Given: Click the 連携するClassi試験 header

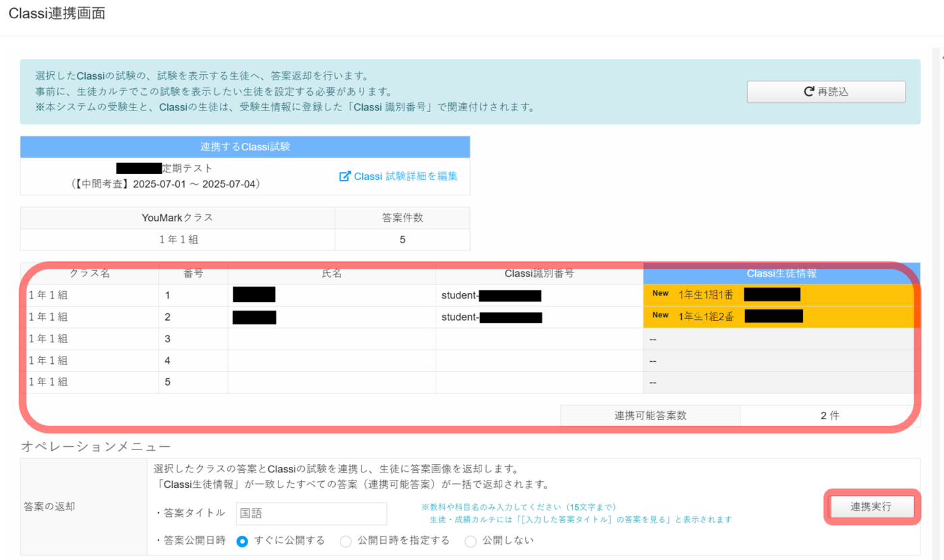Looking at the screenshot, I should 245,147.
